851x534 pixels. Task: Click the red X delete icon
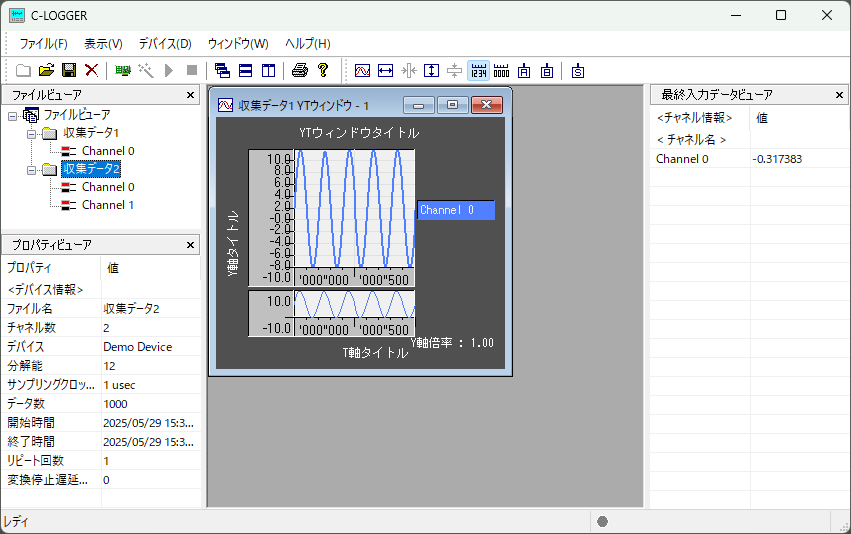tap(91, 70)
